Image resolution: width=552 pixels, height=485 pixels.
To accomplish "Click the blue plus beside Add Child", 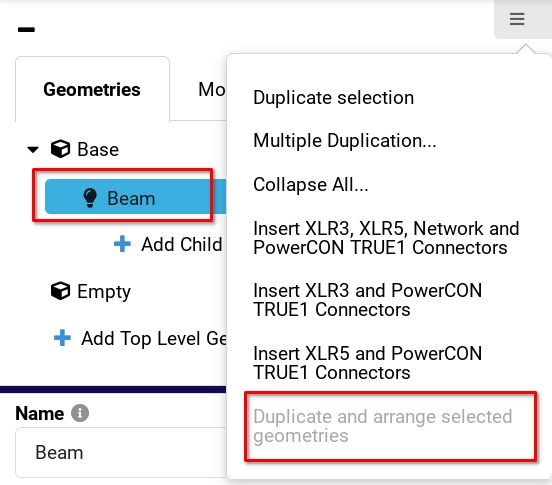I will point(122,244).
